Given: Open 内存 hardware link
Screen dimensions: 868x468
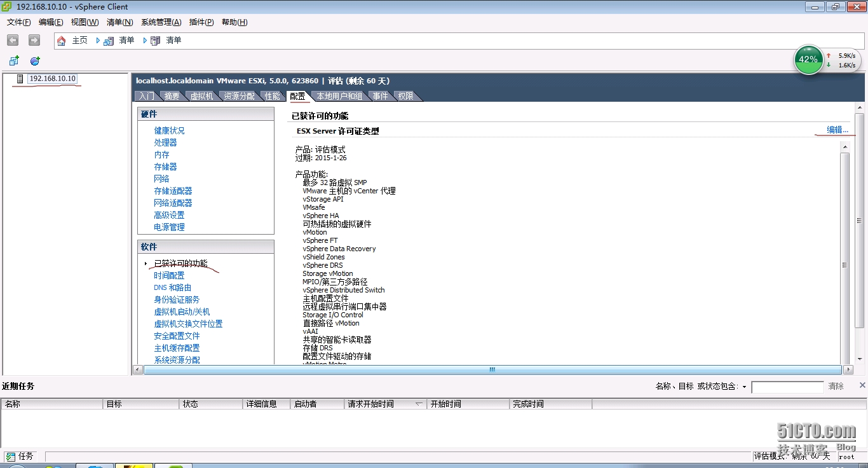Looking at the screenshot, I should pyautogui.click(x=161, y=155).
